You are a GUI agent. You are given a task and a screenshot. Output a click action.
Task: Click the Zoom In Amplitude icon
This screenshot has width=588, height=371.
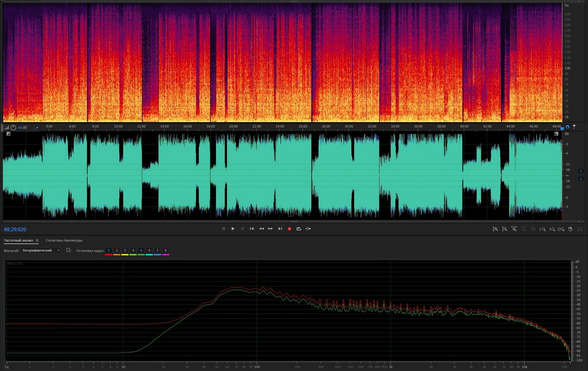(x=495, y=229)
